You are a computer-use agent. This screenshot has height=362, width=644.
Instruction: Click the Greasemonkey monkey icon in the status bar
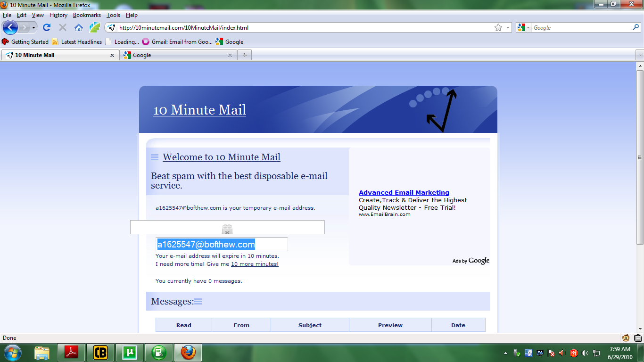point(626,338)
